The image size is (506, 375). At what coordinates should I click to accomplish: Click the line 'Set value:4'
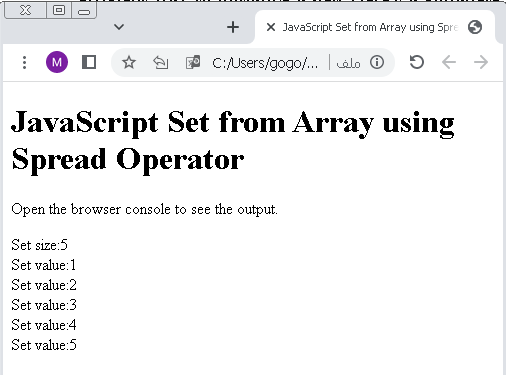tap(44, 325)
